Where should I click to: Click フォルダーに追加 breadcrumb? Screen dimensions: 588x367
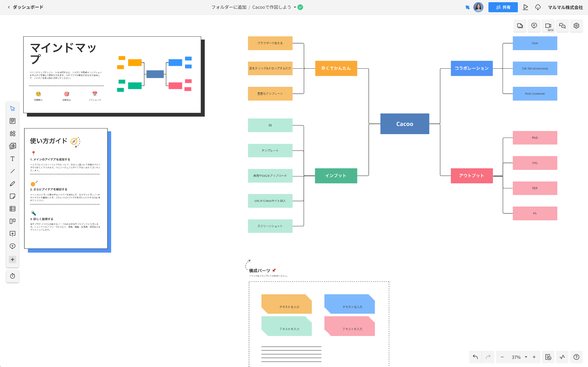229,7
